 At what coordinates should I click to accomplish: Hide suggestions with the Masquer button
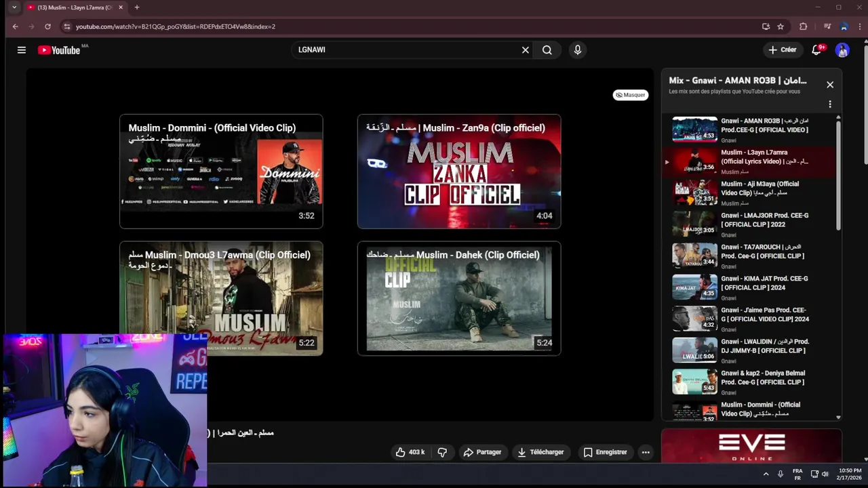click(631, 95)
